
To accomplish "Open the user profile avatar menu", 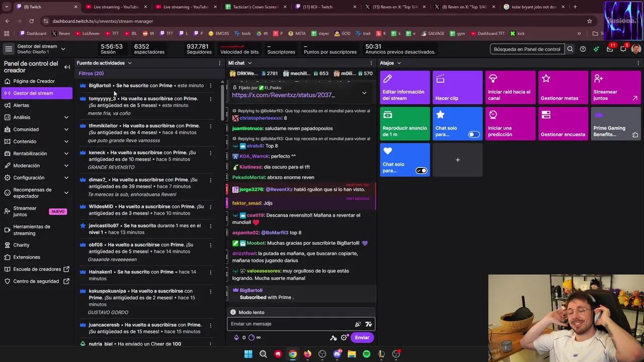I will coord(636,49).
